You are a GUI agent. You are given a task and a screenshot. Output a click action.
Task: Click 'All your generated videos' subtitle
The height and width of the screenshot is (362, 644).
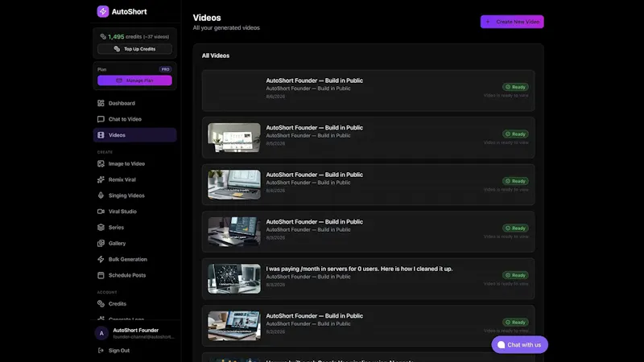click(226, 28)
